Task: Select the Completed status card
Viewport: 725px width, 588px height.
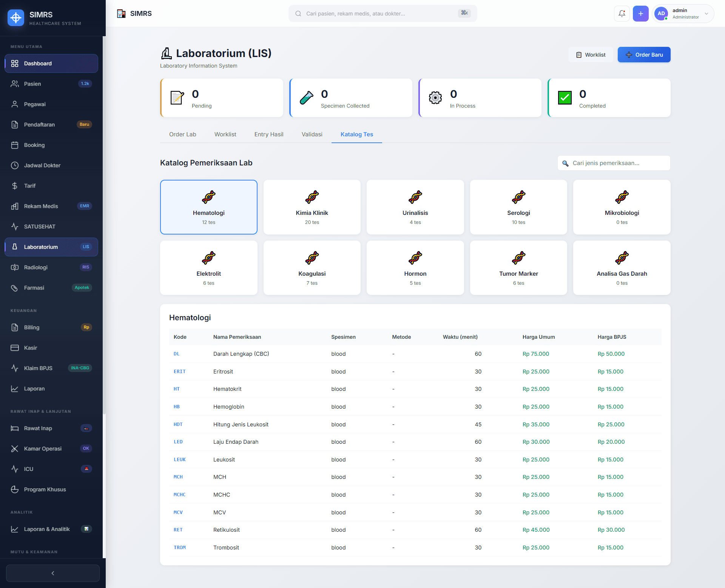Action: [x=609, y=98]
